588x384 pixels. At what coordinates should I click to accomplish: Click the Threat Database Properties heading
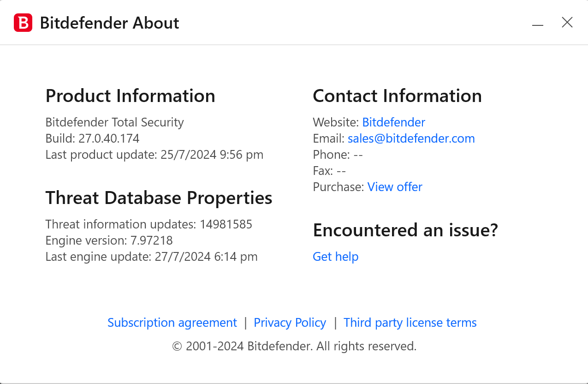tap(159, 198)
